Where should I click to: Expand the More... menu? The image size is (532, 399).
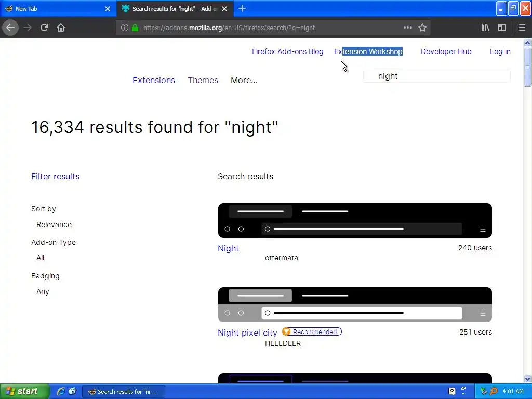tap(244, 80)
